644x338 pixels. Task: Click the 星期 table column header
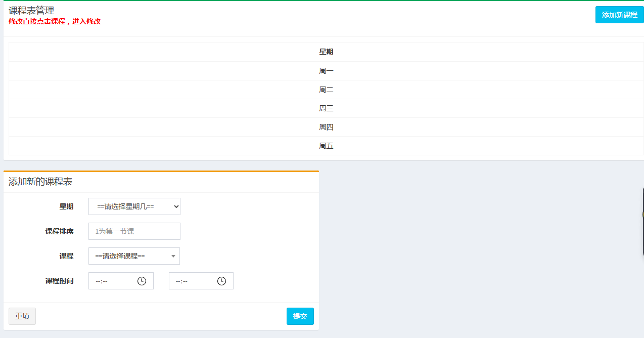click(326, 52)
